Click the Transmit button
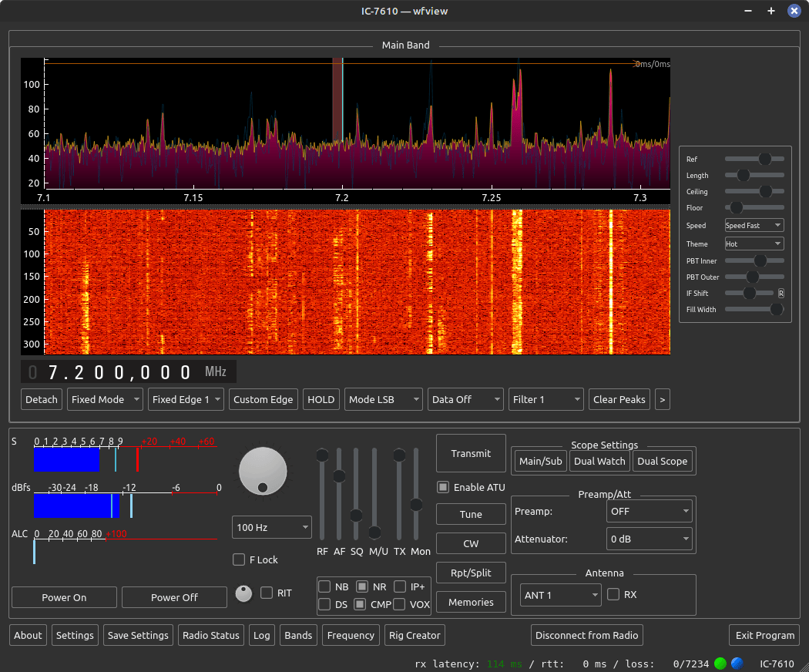This screenshot has width=809, height=672. pyautogui.click(x=471, y=453)
